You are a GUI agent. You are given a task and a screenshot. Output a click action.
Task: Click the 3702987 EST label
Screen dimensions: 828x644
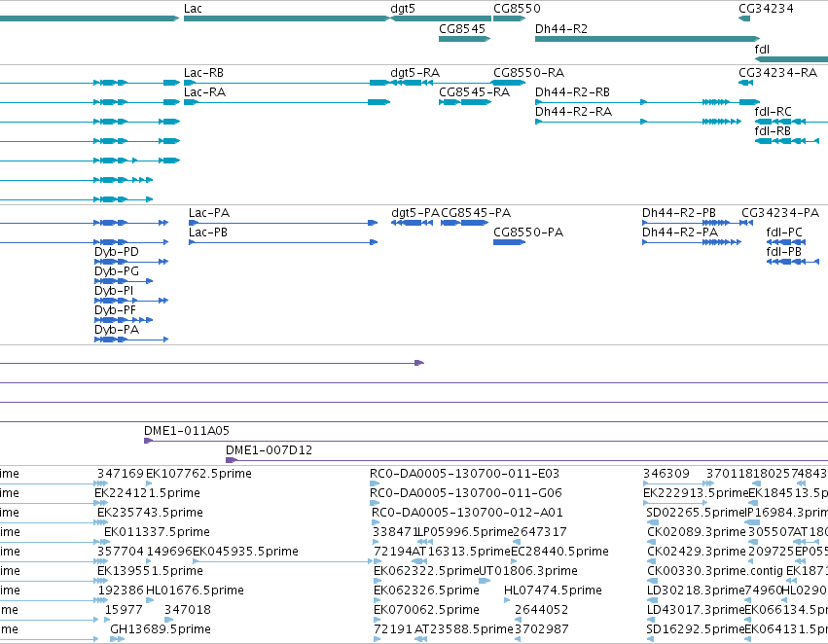click(542, 629)
